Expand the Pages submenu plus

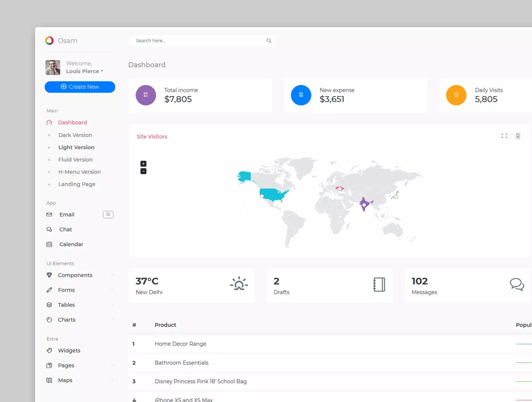112,365
